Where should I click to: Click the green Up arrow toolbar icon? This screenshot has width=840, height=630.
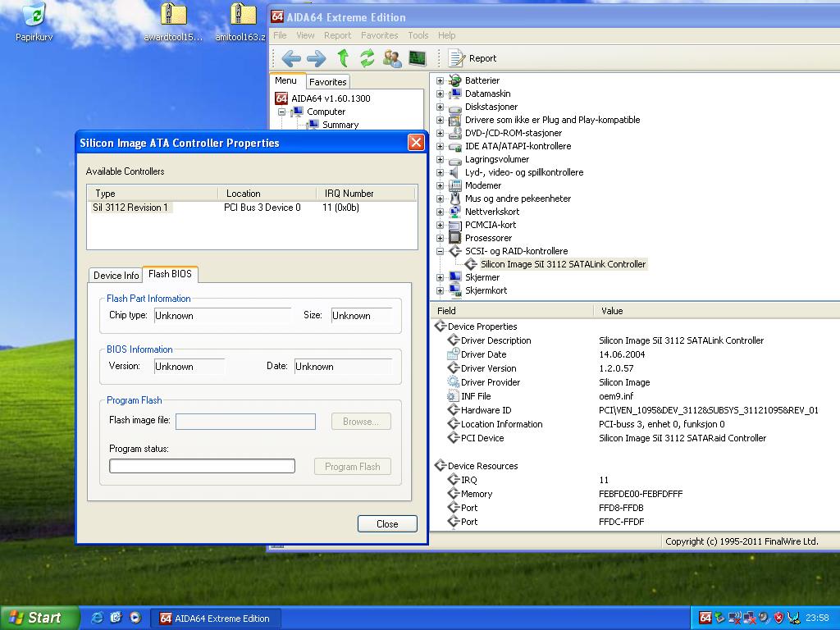click(x=343, y=58)
